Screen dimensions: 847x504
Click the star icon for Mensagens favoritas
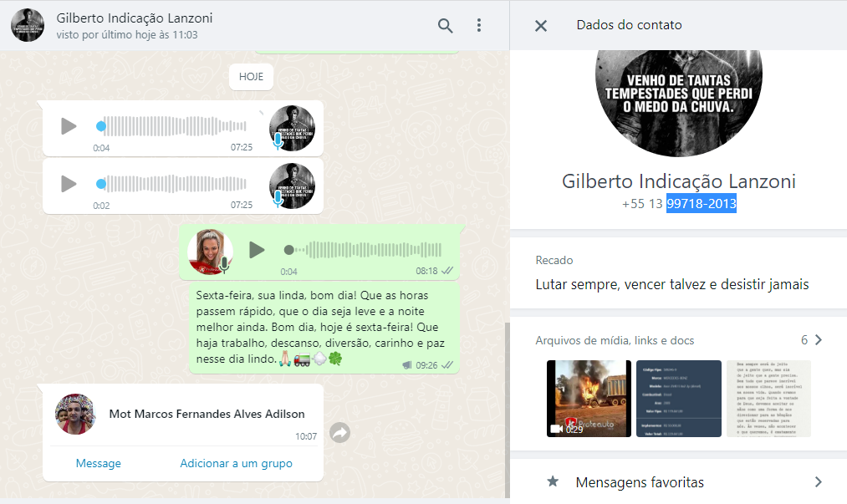pyautogui.click(x=553, y=482)
